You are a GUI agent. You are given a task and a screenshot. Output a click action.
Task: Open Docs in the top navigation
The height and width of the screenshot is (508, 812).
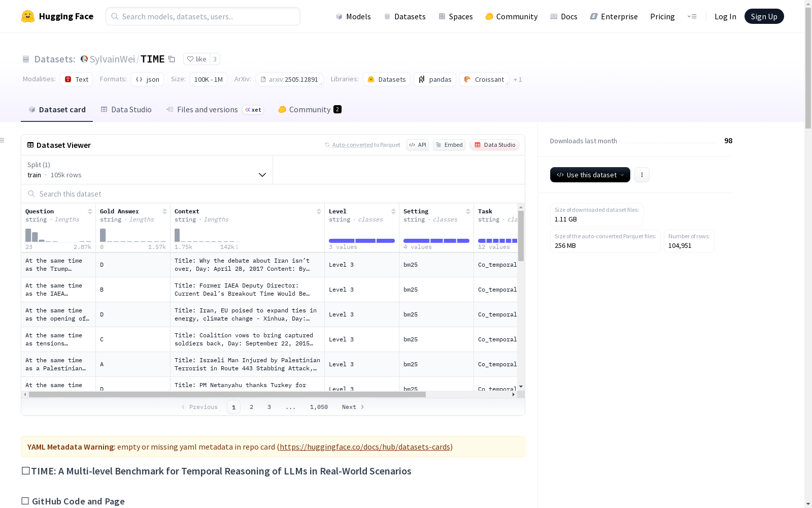564,16
